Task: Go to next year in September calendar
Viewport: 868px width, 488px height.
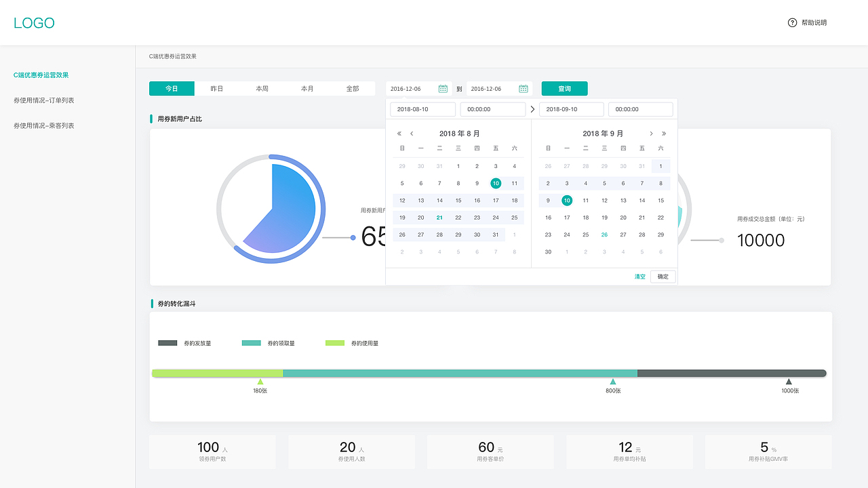Action: [664, 134]
